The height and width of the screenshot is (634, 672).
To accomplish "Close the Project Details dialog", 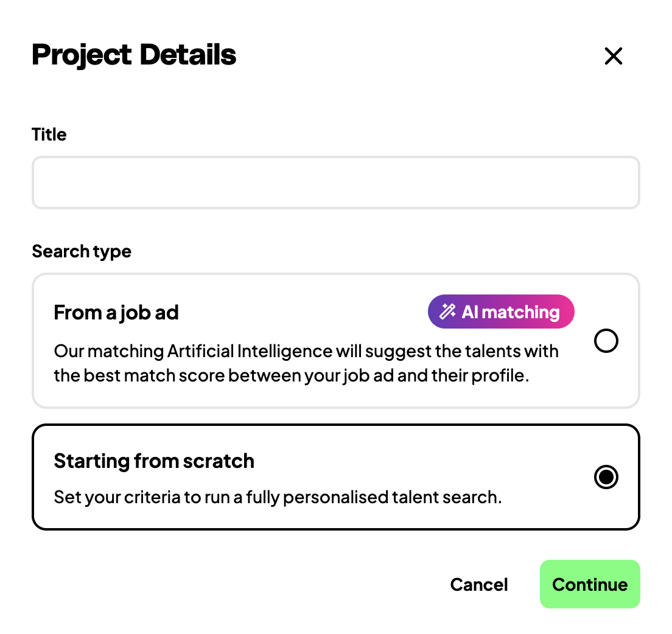I will click(x=613, y=56).
